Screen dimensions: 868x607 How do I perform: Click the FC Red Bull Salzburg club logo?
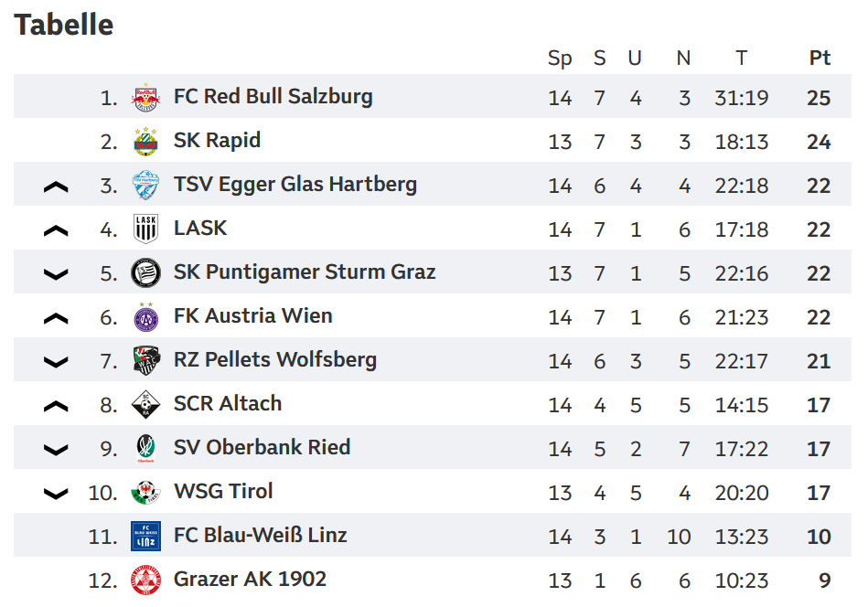(x=146, y=96)
